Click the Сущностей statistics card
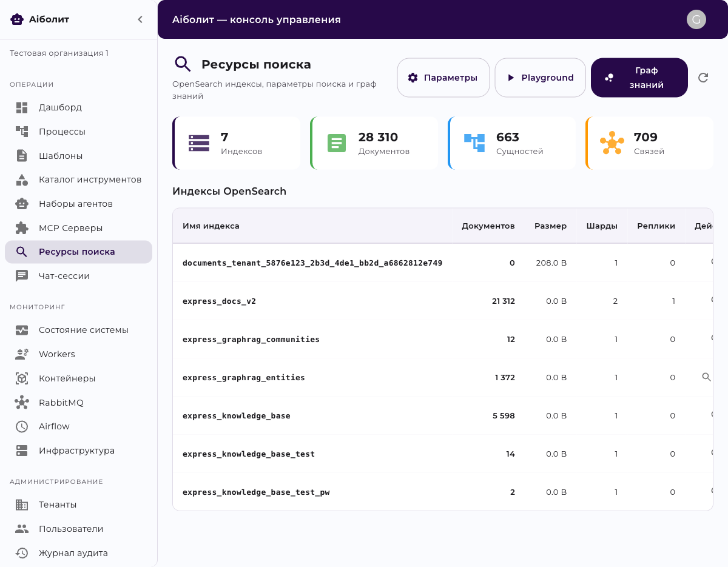This screenshot has width=728, height=567. click(511, 143)
